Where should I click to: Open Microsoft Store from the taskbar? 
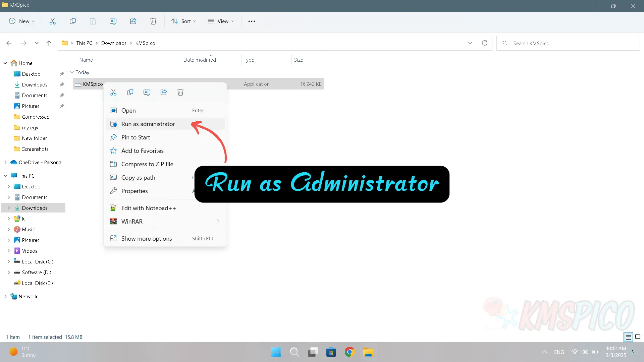click(x=331, y=352)
